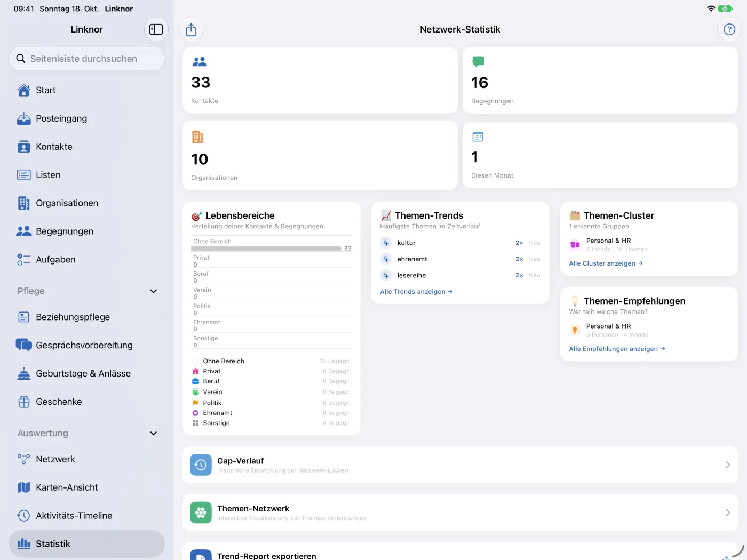Select Karten-Ansicht in sidebar
This screenshot has height=560, width=747.
pos(87,487)
